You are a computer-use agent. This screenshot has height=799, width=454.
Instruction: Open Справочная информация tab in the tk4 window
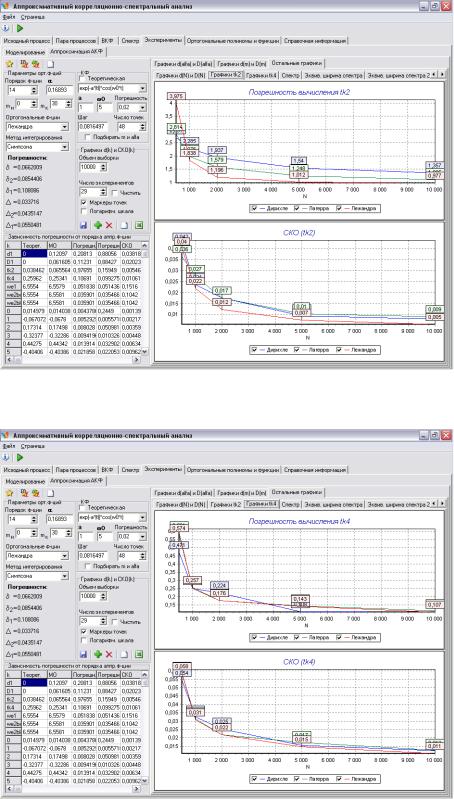[315, 470]
